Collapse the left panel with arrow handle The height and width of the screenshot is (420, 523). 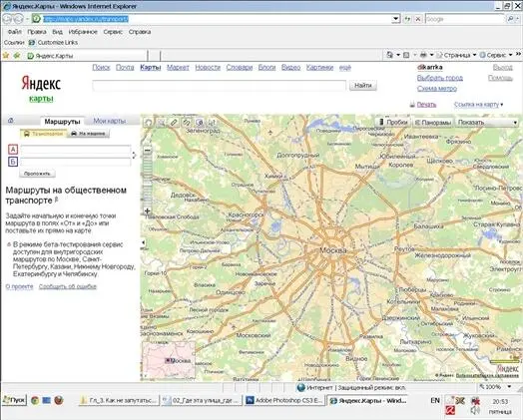click(143, 242)
